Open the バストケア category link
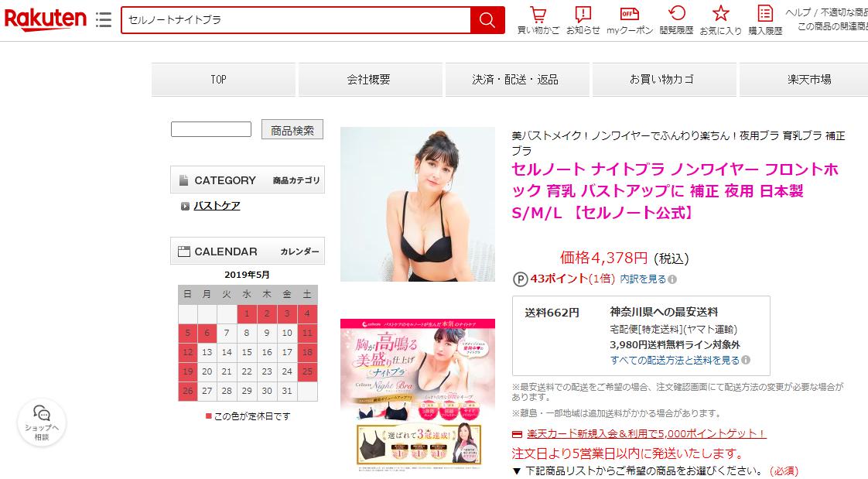This screenshot has height=479, width=868. [217, 205]
